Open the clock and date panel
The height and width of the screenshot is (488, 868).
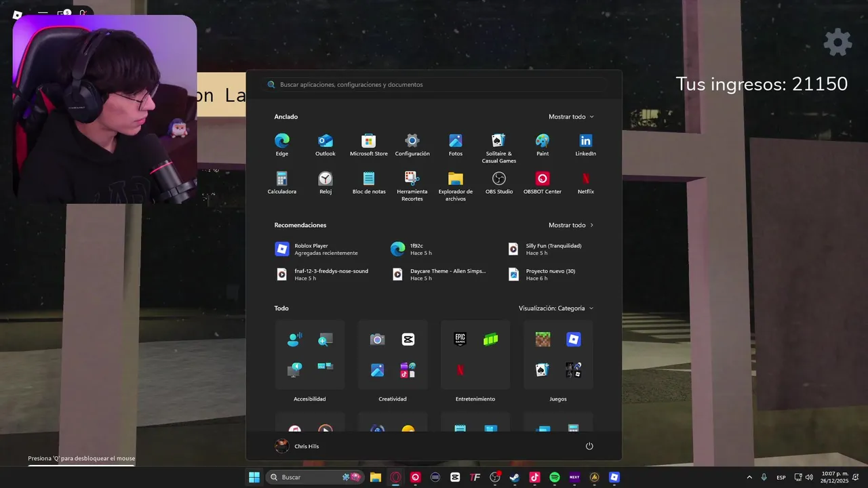834,477
